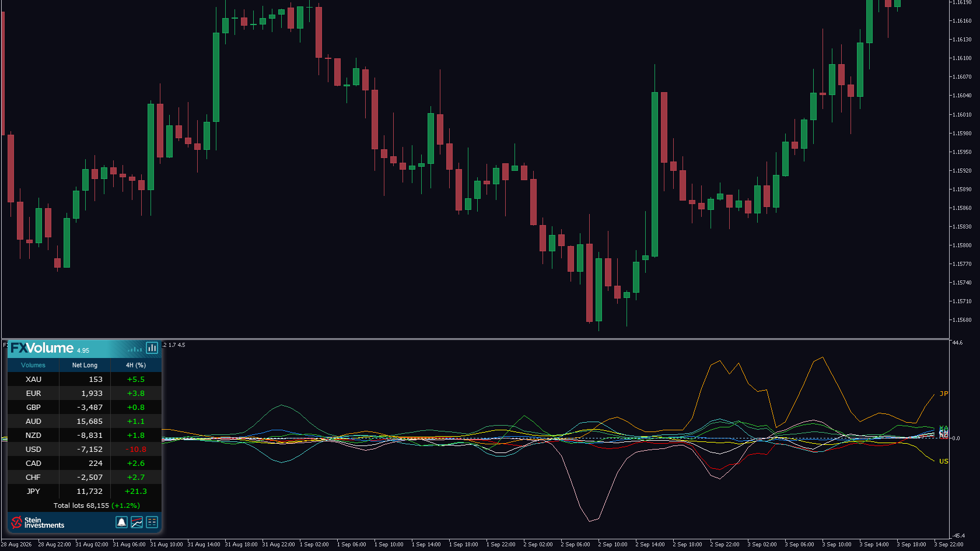980x551 pixels.
Task: Click the USD 4H change -10.8
Action: [136, 450]
